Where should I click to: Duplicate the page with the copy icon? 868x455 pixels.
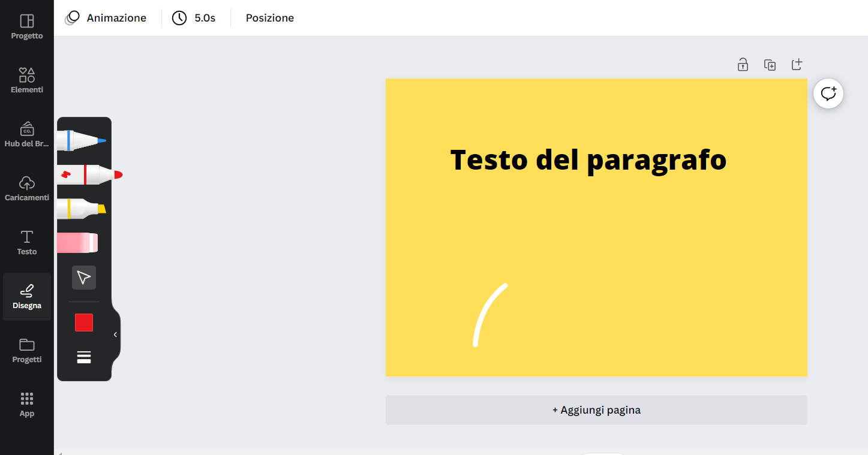tap(770, 65)
